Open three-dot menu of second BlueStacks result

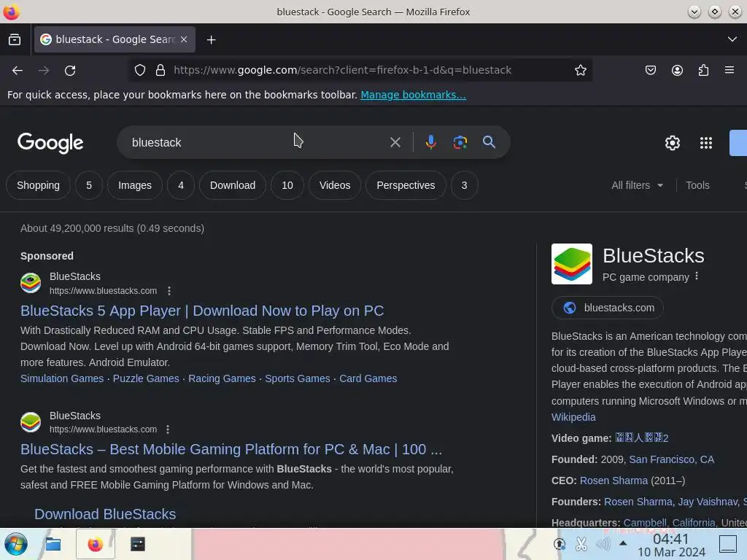pos(168,429)
